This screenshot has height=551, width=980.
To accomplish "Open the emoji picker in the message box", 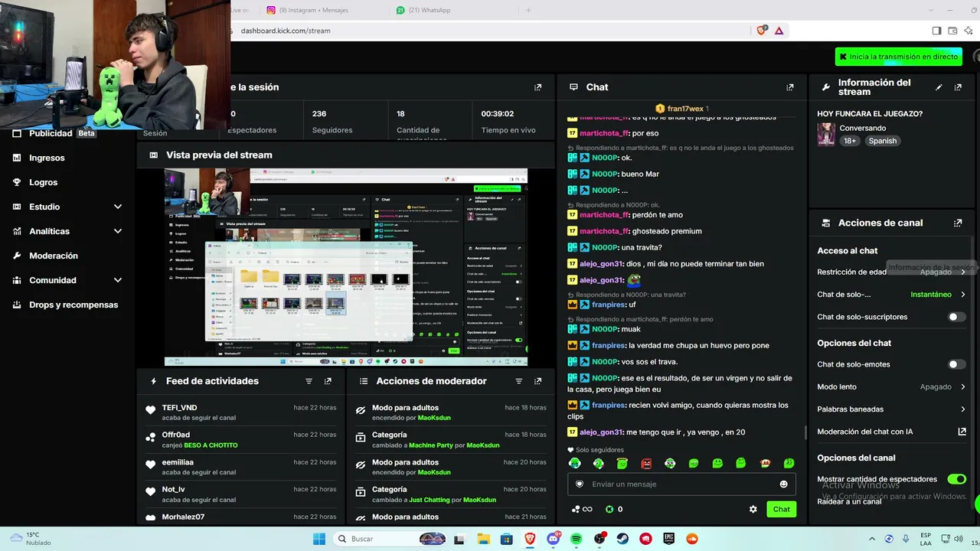I will point(783,484).
